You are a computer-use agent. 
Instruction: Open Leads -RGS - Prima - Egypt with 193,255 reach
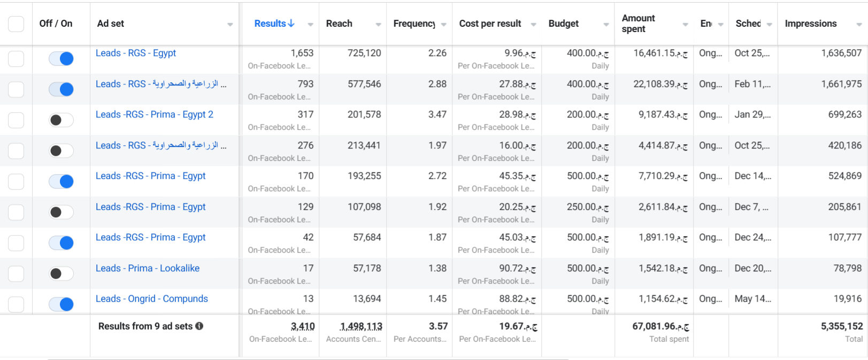click(151, 176)
